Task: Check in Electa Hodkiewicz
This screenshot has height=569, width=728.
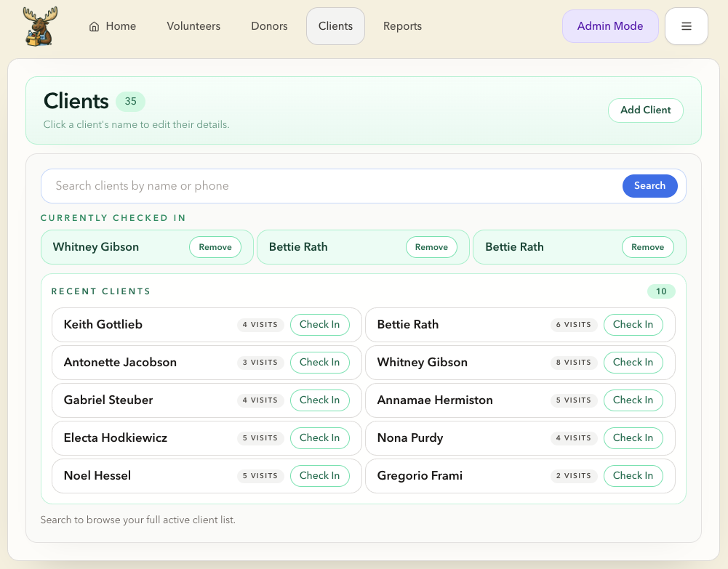Action: point(319,437)
